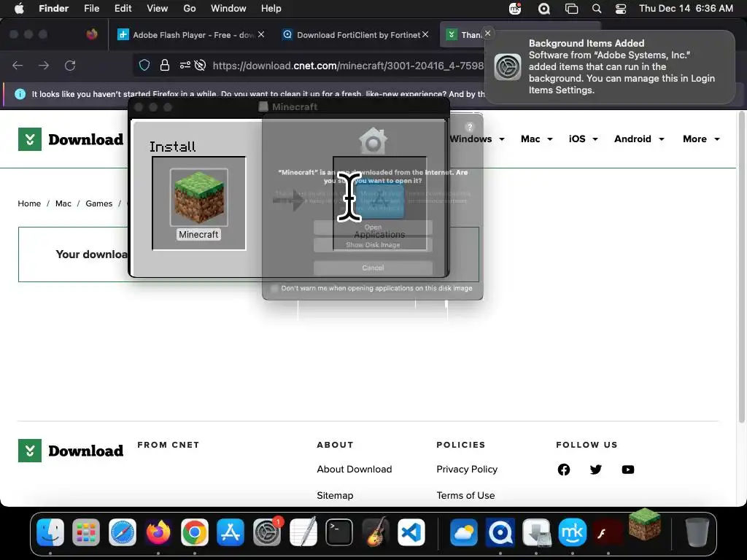Open the Go menu
Screen dimensions: 747x560
coord(190,8)
